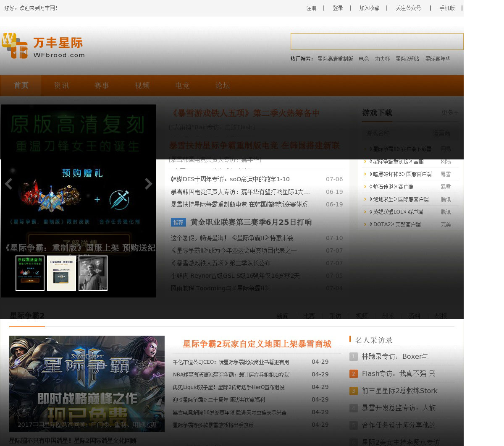
Task: Open 前三星星际2总教练Stork interview
Action: tap(399, 391)
